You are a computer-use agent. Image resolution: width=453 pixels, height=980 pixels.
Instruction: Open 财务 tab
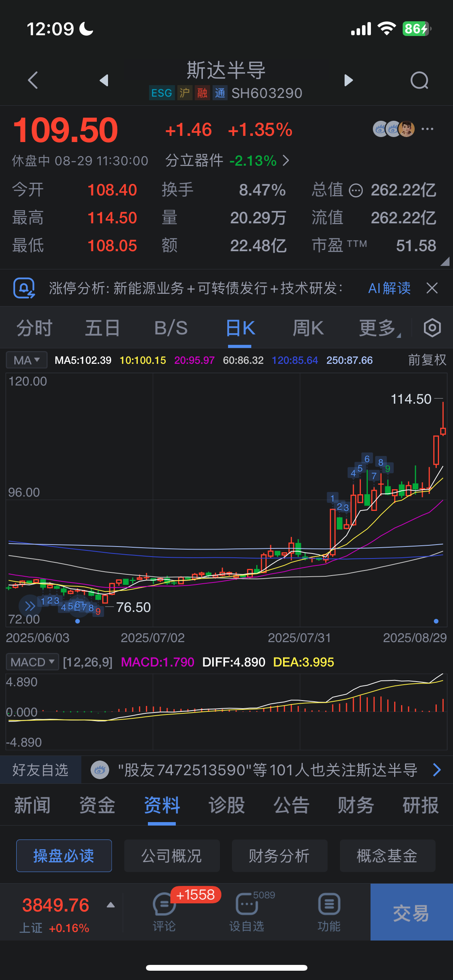coord(356,805)
